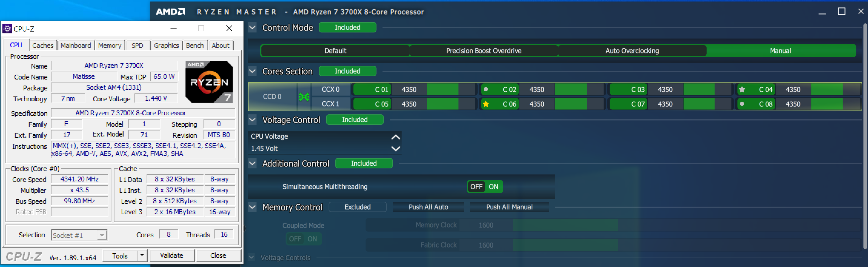868x267 pixels.
Task: Click the dot indicator on core C 02
Action: (x=485, y=90)
